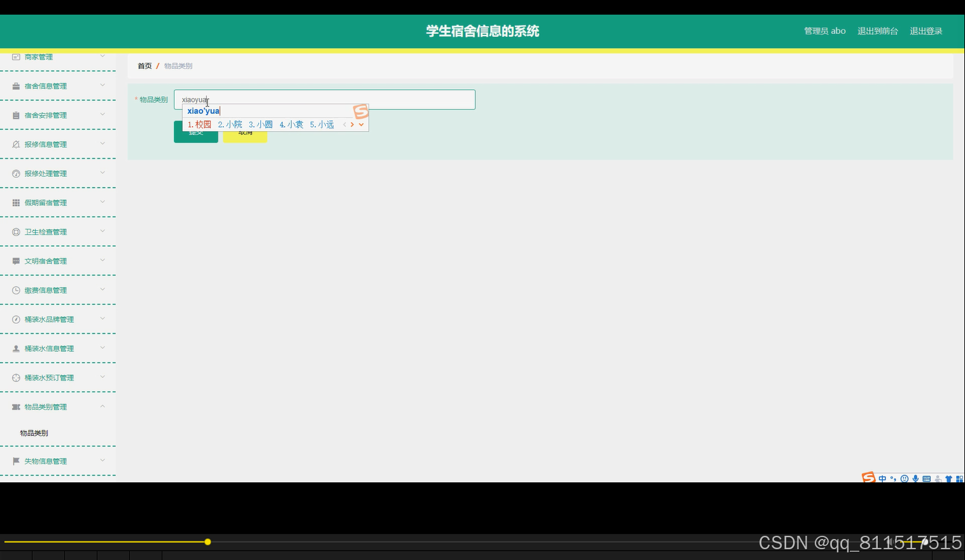
Task: Click 物品类别 breadcrumb text
Action: click(178, 66)
